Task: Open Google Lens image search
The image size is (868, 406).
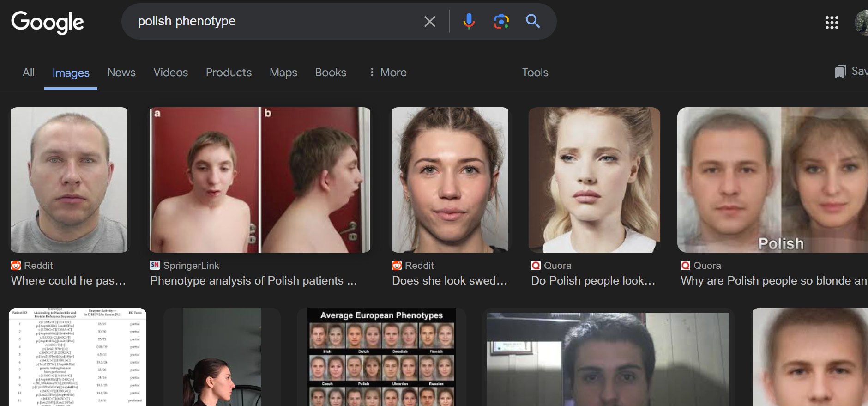Action: tap(501, 21)
